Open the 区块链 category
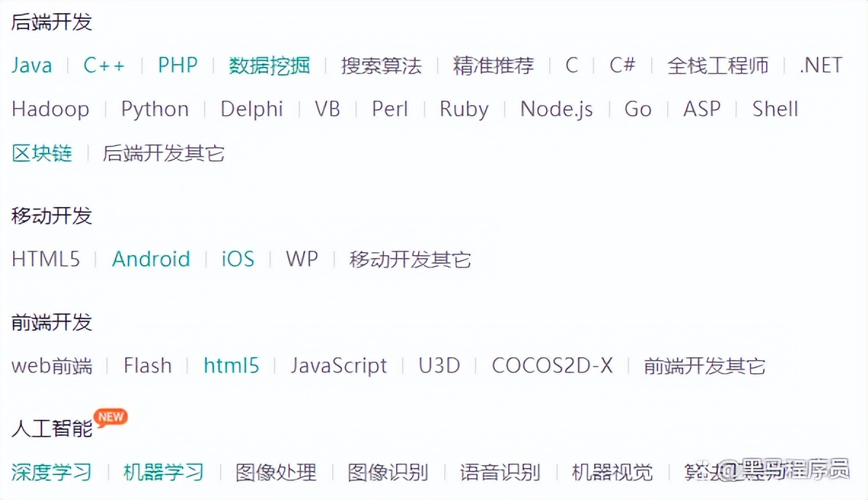 (42, 153)
